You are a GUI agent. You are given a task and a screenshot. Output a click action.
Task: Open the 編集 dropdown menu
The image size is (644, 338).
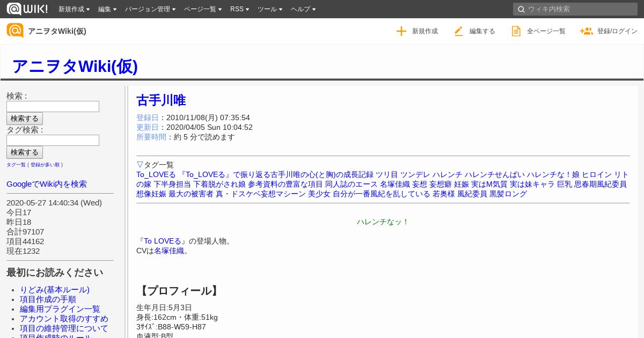107,9
